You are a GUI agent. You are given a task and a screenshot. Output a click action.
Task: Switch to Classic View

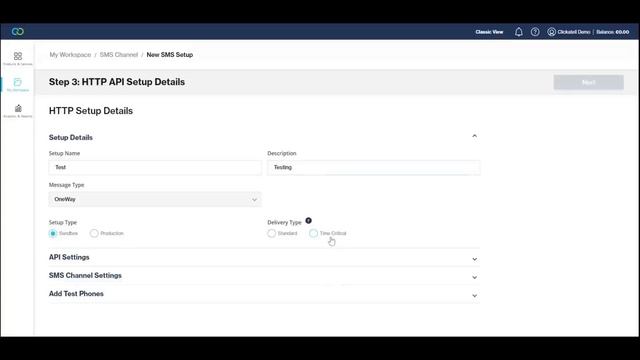(489, 32)
